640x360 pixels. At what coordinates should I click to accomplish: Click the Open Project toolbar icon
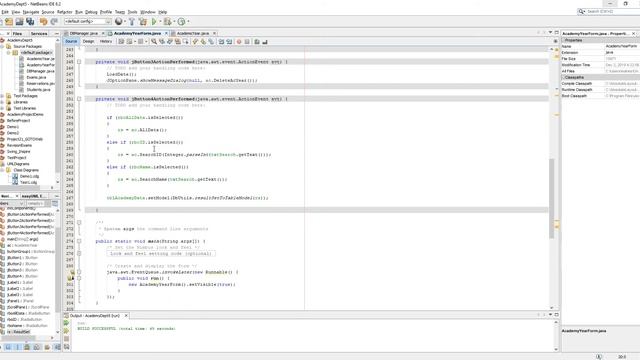click(9, 22)
